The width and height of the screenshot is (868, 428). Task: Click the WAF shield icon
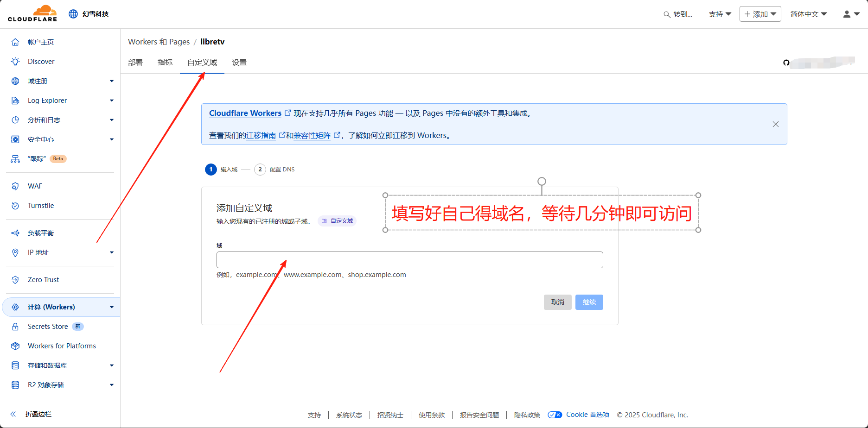pos(15,186)
